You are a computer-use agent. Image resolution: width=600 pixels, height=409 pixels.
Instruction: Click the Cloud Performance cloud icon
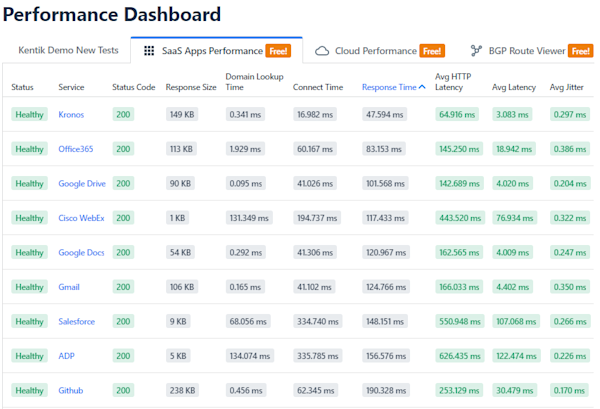322,51
